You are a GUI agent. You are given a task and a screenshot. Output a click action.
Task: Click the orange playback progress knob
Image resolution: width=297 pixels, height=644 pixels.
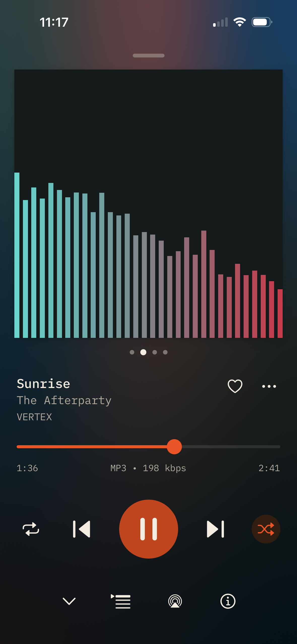174,447
